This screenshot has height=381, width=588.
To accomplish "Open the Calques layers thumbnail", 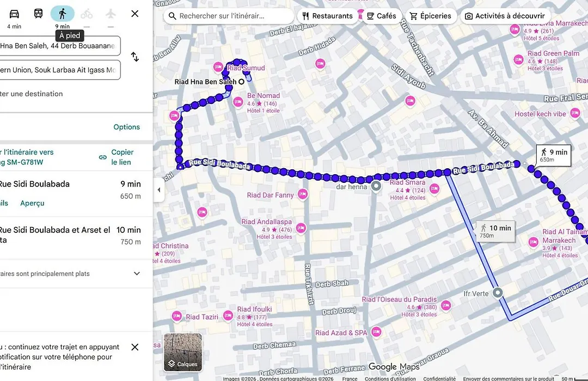I will click(183, 352).
